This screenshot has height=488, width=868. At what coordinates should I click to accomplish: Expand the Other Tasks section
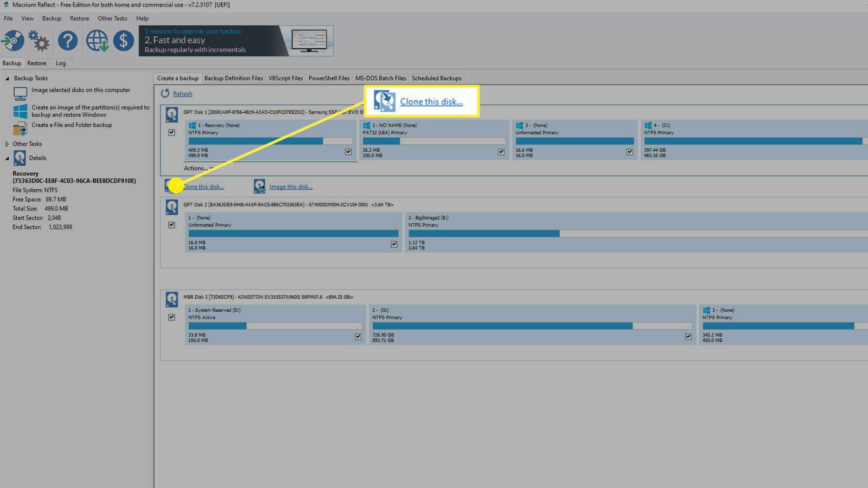click(x=7, y=144)
